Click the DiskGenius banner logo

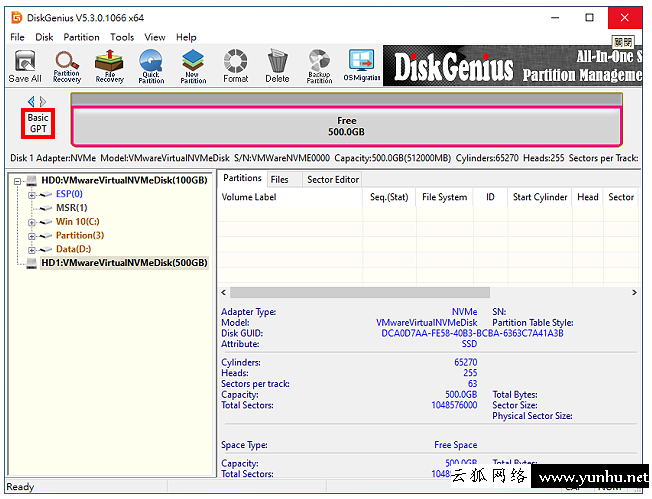tap(454, 67)
